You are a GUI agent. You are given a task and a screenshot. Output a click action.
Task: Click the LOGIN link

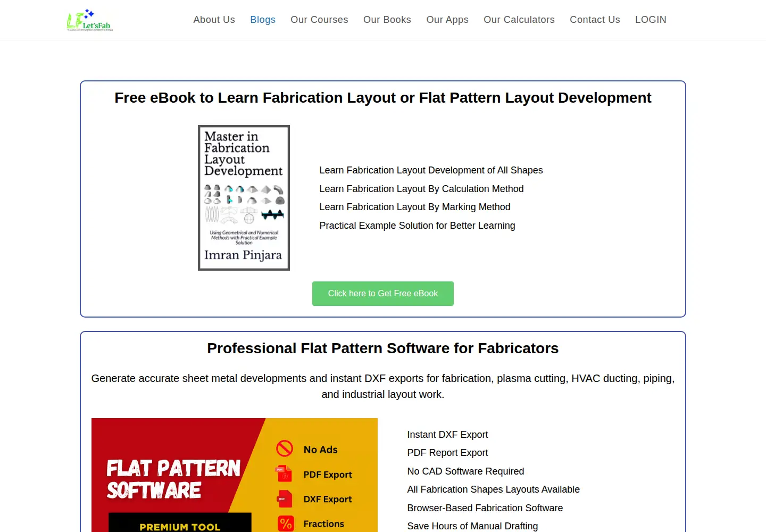pyautogui.click(x=651, y=20)
